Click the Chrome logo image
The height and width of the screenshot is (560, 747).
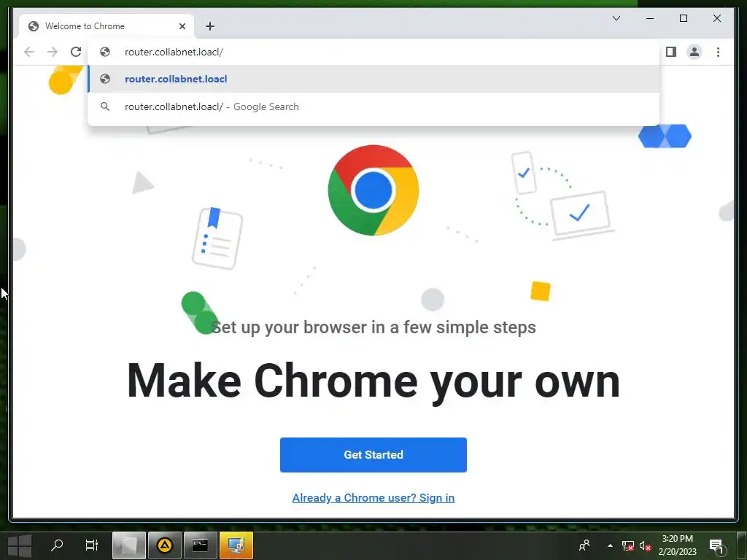(x=373, y=190)
